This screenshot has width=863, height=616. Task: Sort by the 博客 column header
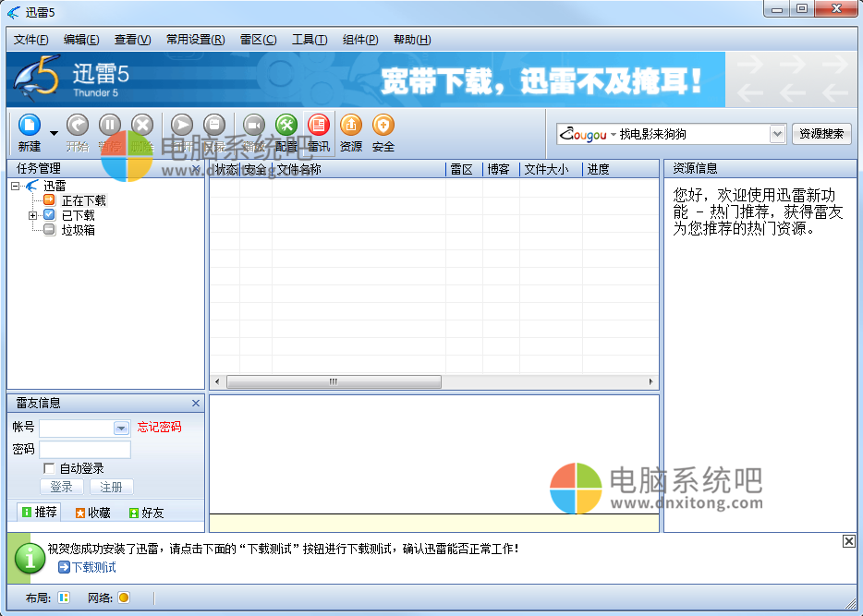501,169
